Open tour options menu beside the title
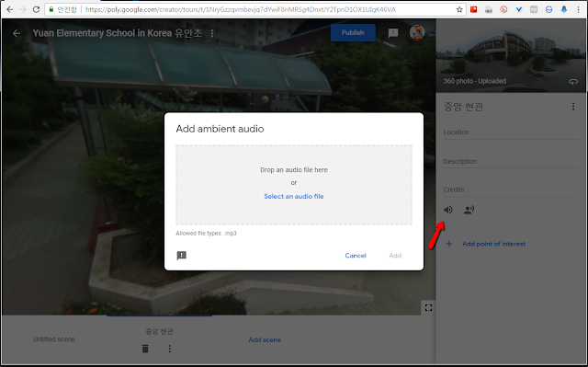 [x=212, y=33]
